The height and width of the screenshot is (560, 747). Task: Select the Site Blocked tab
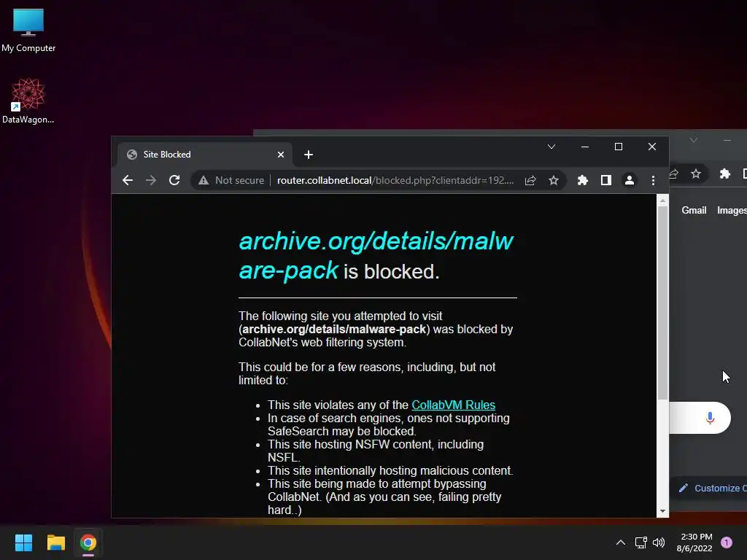coord(204,155)
